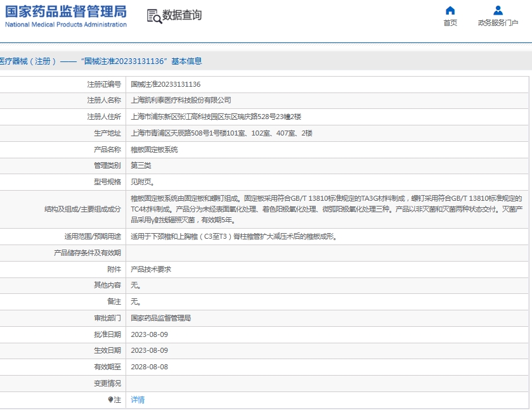Click the 生产地址 row label
532x413 pixels.
(107, 133)
